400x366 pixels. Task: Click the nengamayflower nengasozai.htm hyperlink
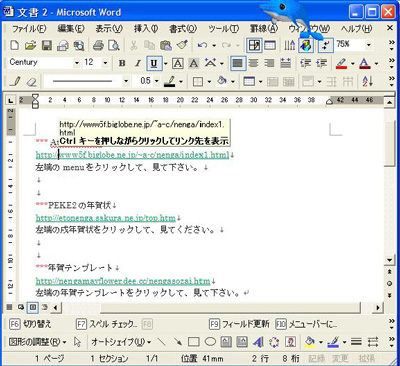point(123,281)
